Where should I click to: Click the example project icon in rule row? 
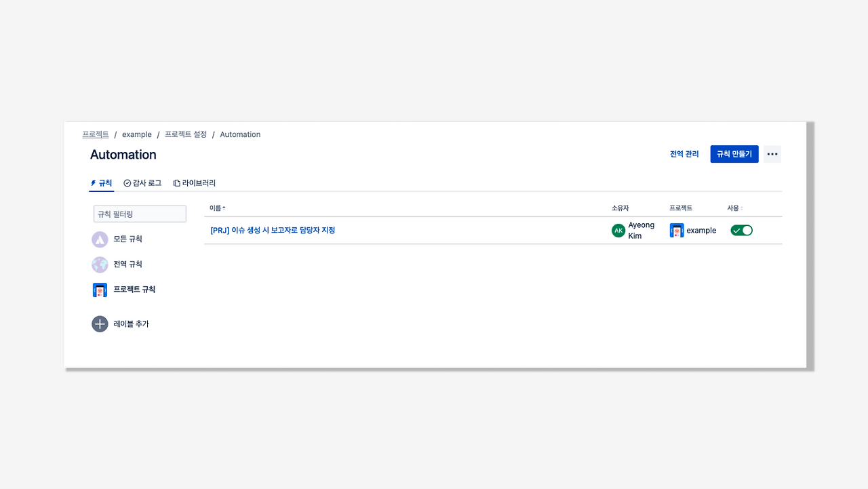coord(677,231)
